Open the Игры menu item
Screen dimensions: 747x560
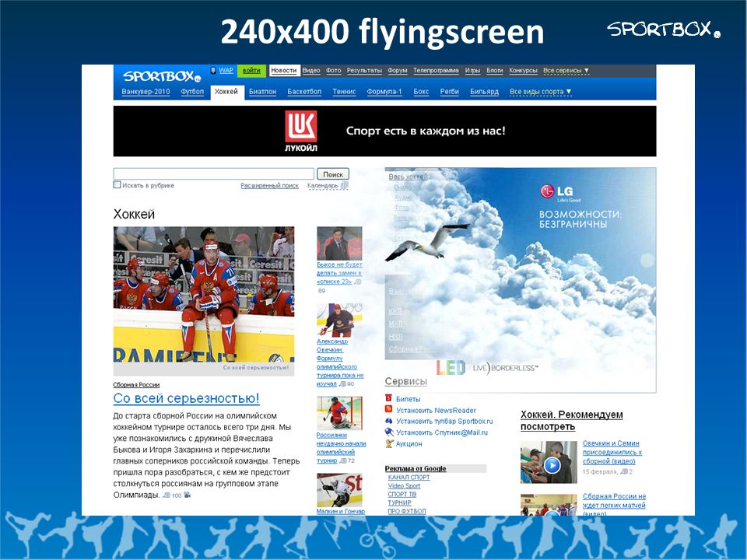472,71
